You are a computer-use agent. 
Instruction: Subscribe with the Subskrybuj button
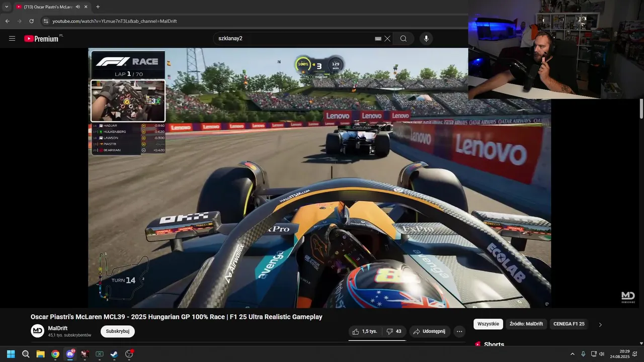(118, 331)
